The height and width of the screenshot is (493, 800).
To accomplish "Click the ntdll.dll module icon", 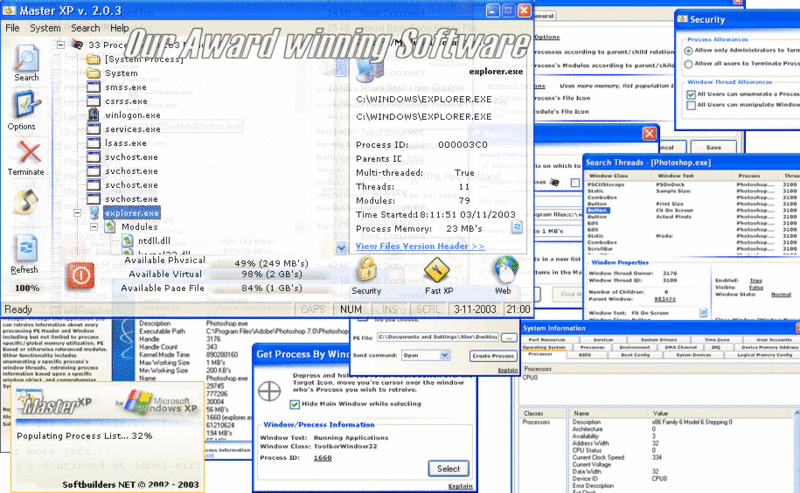I will 128,240.
